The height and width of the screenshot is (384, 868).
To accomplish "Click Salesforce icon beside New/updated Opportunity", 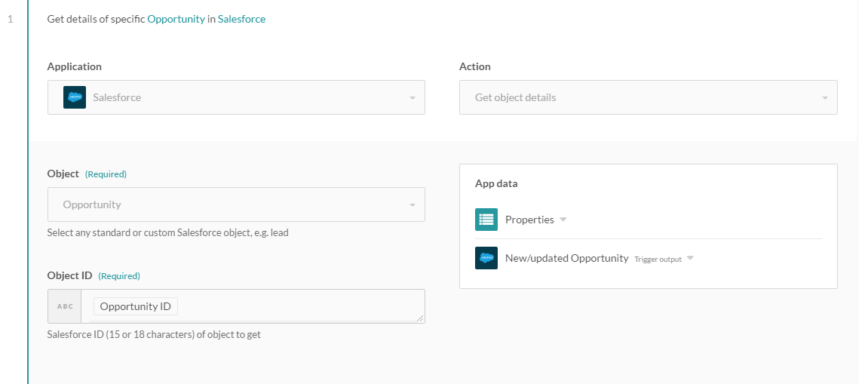I will pos(486,258).
